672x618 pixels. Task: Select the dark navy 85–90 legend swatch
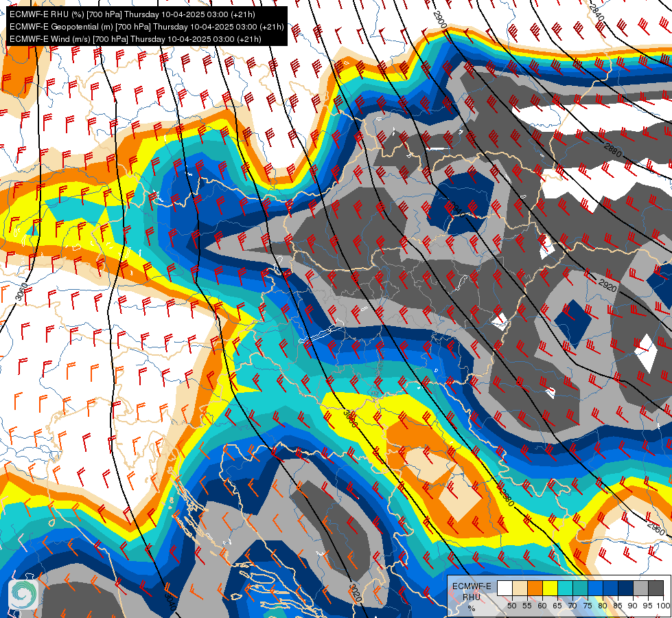pyautogui.click(x=626, y=588)
